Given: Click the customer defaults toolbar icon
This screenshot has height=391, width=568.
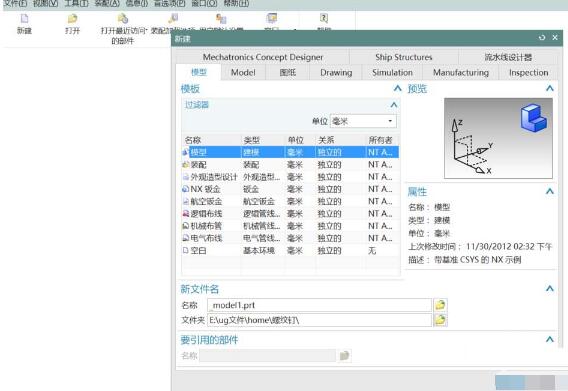Looking at the screenshot, I should [221, 18].
